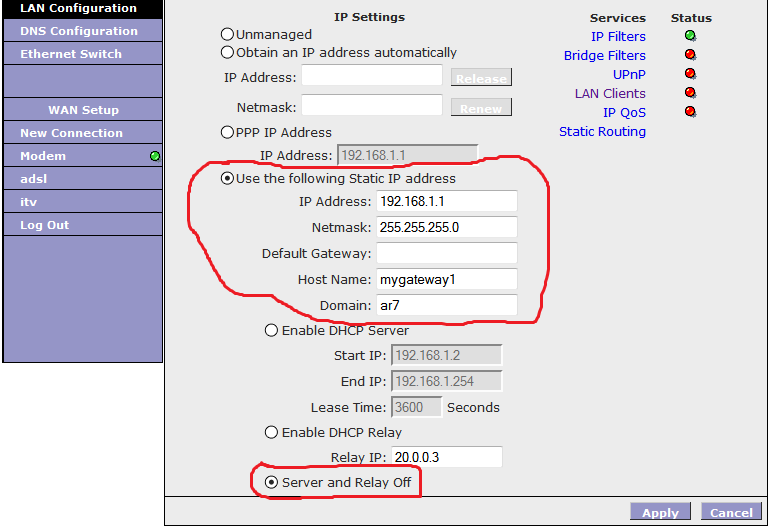768x531 pixels.
Task: Click the IP QoS red status indicator
Action: pos(690,112)
